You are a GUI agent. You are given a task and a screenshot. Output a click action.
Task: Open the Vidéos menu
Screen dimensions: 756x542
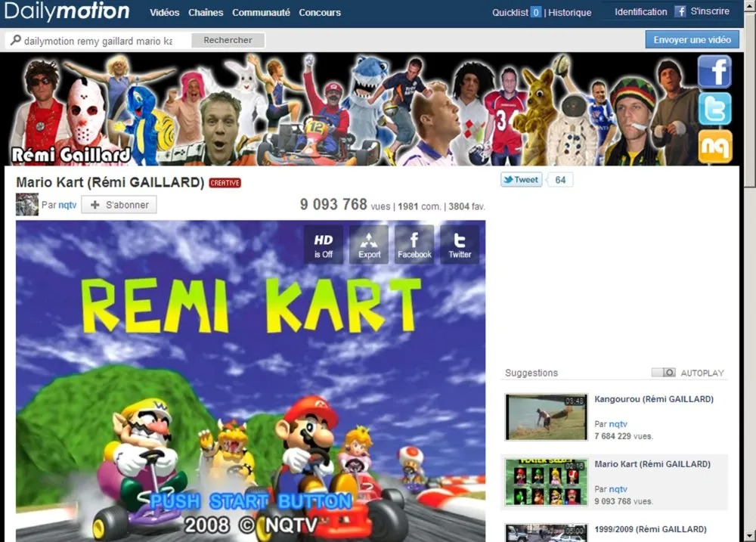coord(164,13)
